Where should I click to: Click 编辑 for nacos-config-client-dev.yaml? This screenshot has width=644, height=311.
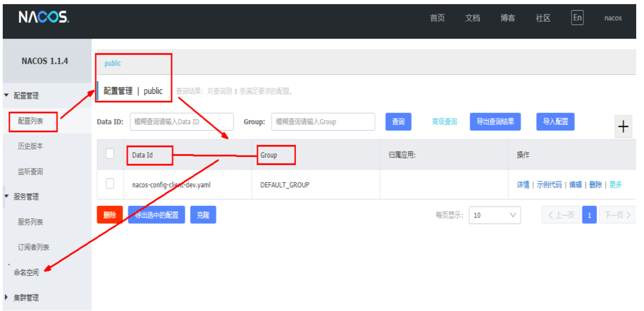tap(576, 185)
